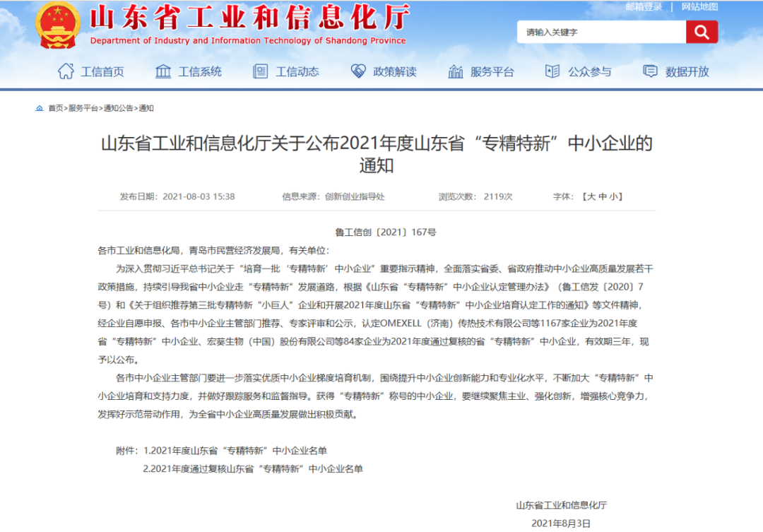763x532 pixels.
Task: Click the 邮箱登录 link
Action: [x=644, y=7]
